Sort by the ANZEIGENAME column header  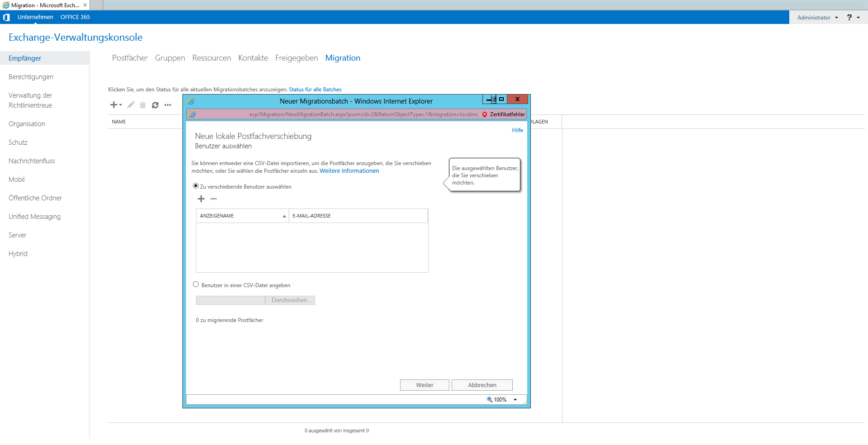pyautogui.click(x=242, y=216)
